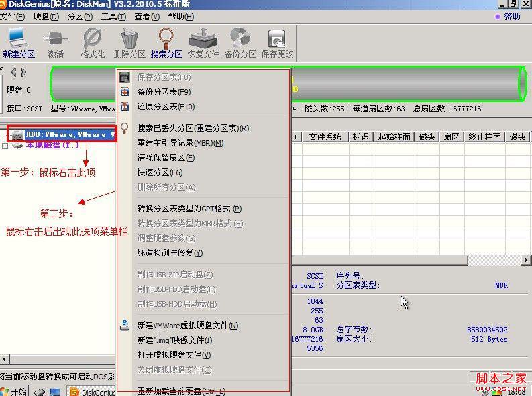Select 转换分区表类型为GPT格式 menu entry
Viewport: 532px width, 396px height.
click(203, 209)
